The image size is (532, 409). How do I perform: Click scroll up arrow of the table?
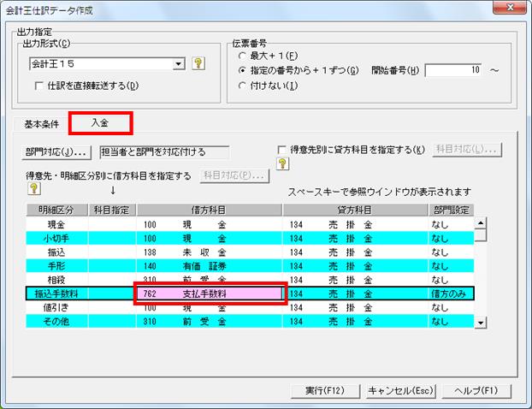[x=481, y=223]
